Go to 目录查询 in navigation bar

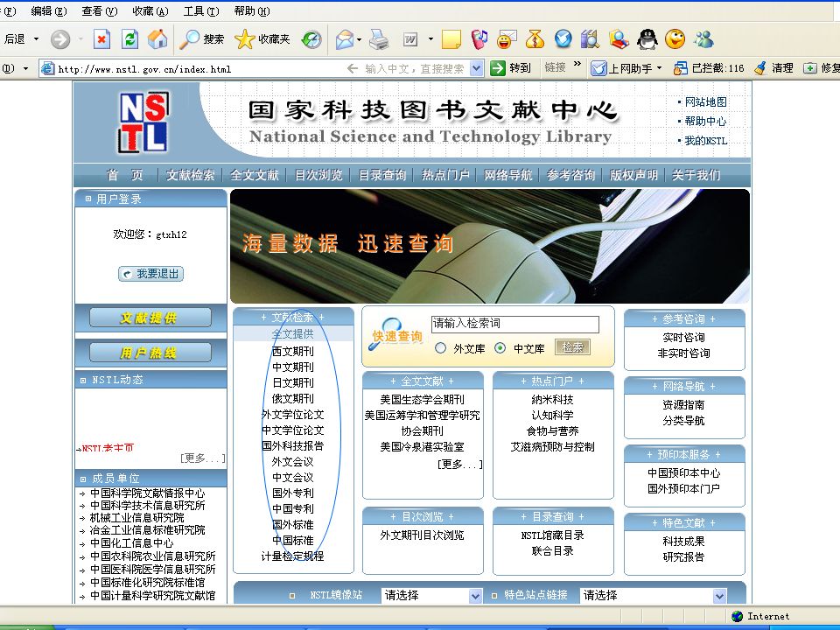click(x=382, y=175)
